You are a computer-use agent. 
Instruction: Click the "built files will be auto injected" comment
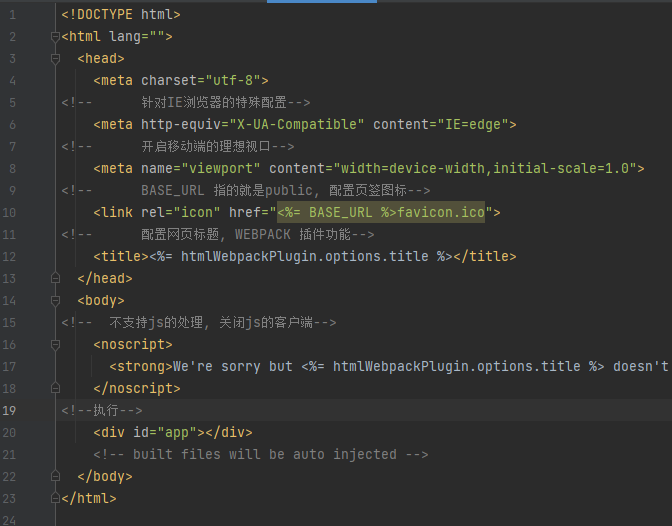coord(260,454)
